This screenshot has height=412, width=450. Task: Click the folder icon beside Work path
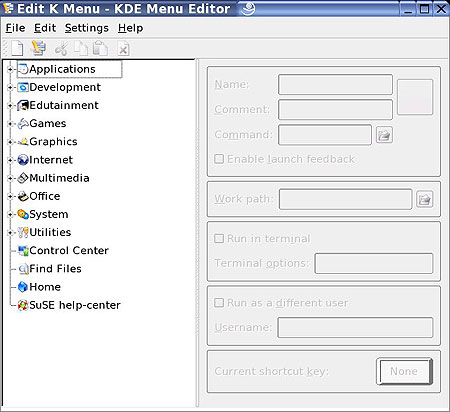tap(424, 199)
